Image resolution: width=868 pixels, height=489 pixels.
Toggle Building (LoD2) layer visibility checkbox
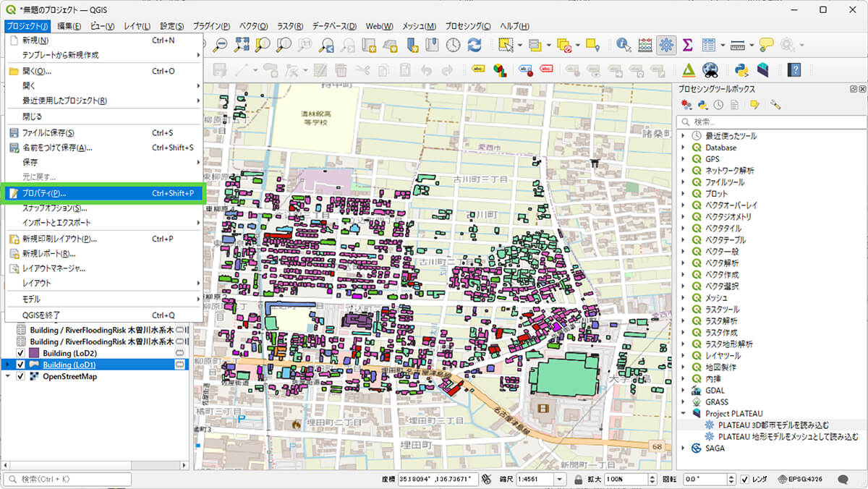(21, 353)
